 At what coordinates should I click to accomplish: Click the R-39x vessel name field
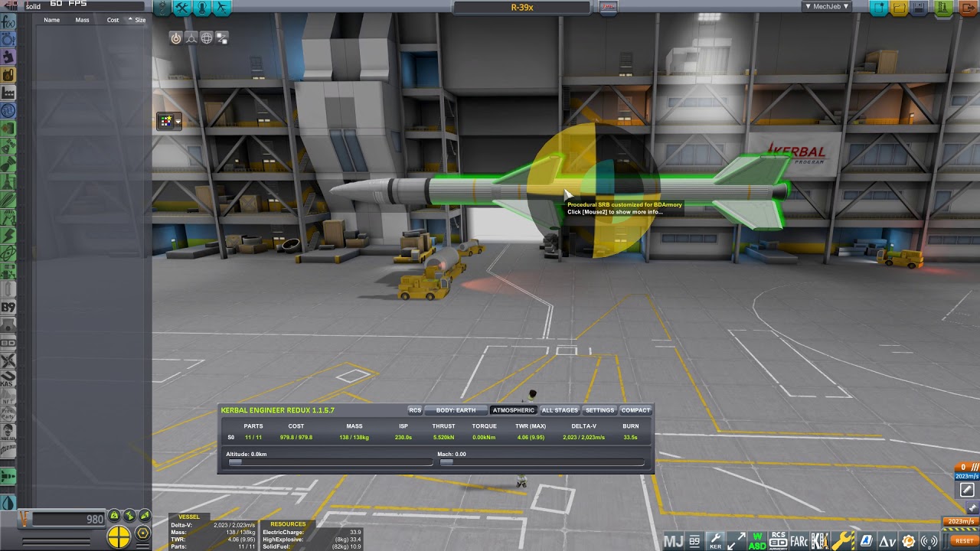click(522, 8)
